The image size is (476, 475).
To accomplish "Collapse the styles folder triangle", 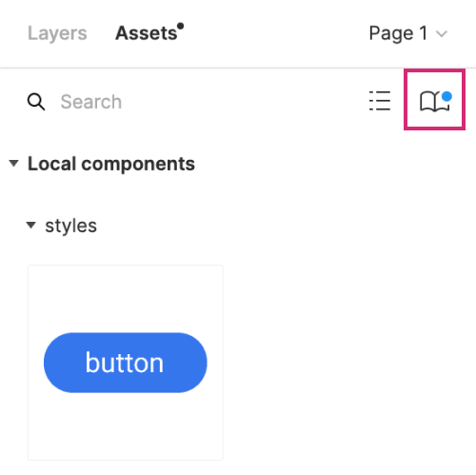I will (x=30, y=225).
